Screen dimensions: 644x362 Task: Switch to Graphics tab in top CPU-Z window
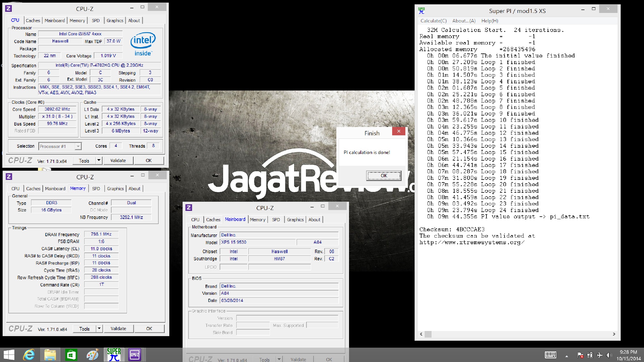click(x=115, y=20)
